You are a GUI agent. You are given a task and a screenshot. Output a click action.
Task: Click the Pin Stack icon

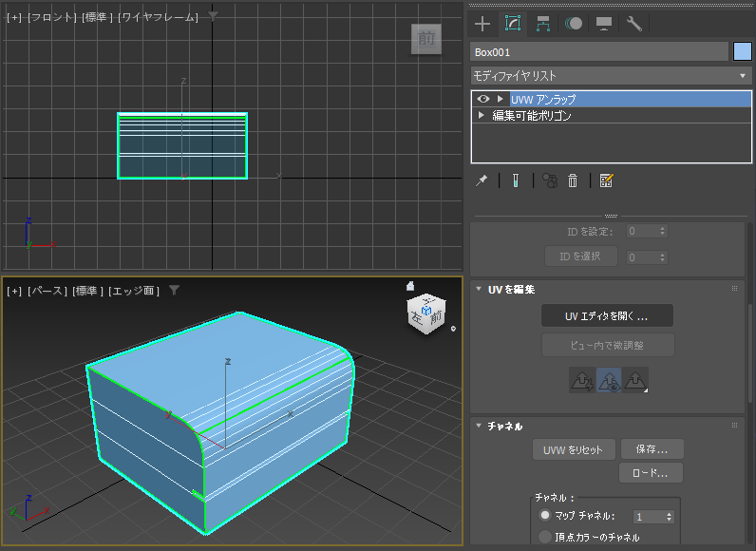click(482, 180)
